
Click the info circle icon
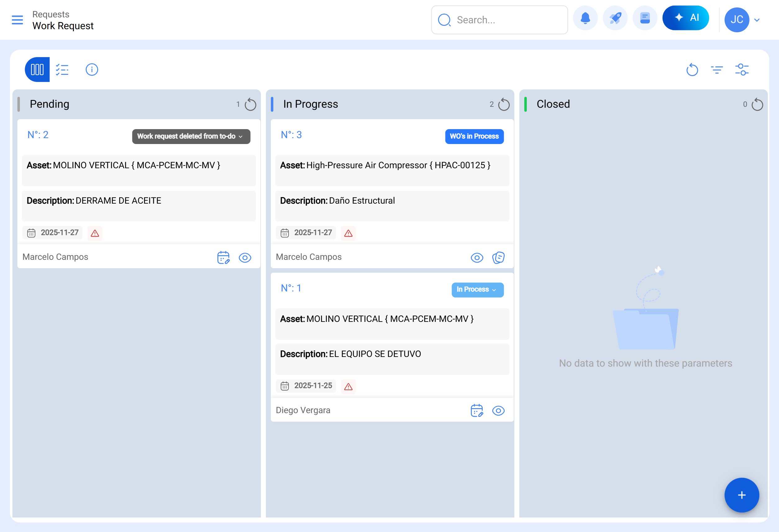92,70
